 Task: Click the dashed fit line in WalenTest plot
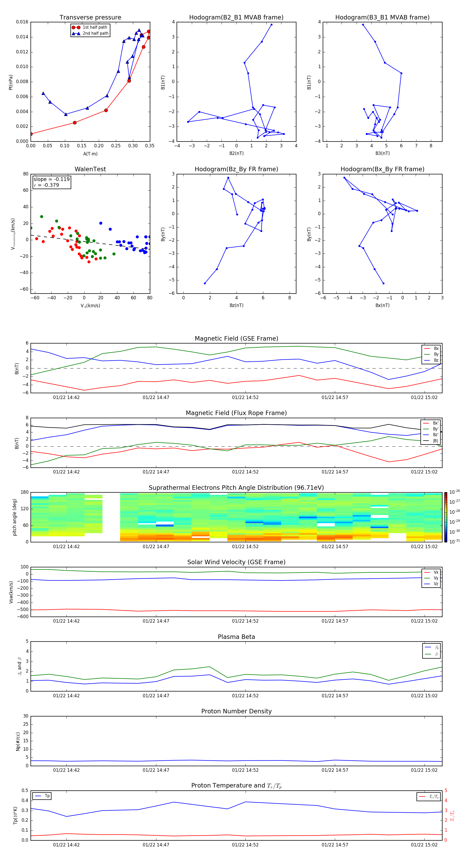click(x=90, y=242)
